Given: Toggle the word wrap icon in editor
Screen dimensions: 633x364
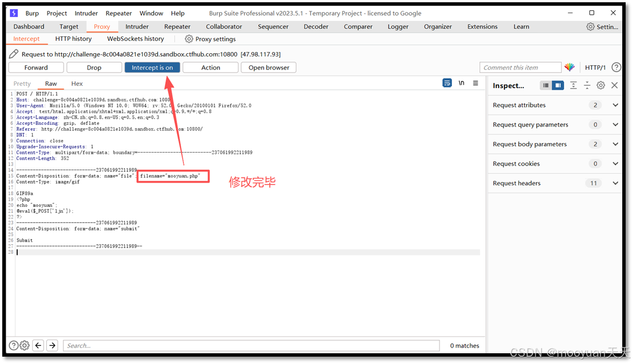Looking at the screenshot, I should click(447, 83).
